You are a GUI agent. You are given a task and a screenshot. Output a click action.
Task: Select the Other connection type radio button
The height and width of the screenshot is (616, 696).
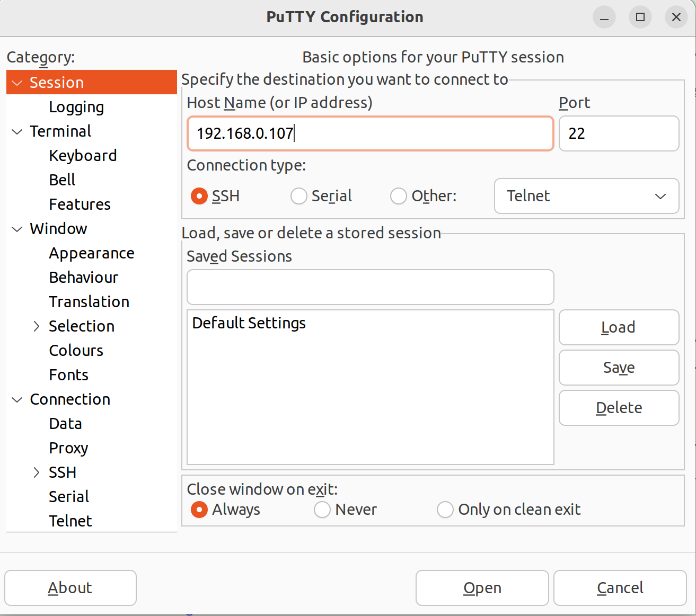pyautogui.click(x=399, y=196)
